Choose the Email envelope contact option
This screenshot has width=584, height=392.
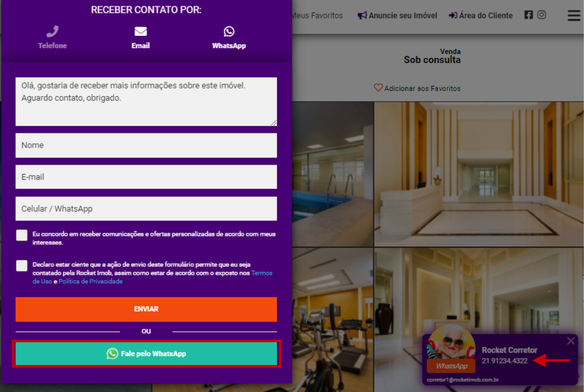pyautogui.click(x=141, y=38)
